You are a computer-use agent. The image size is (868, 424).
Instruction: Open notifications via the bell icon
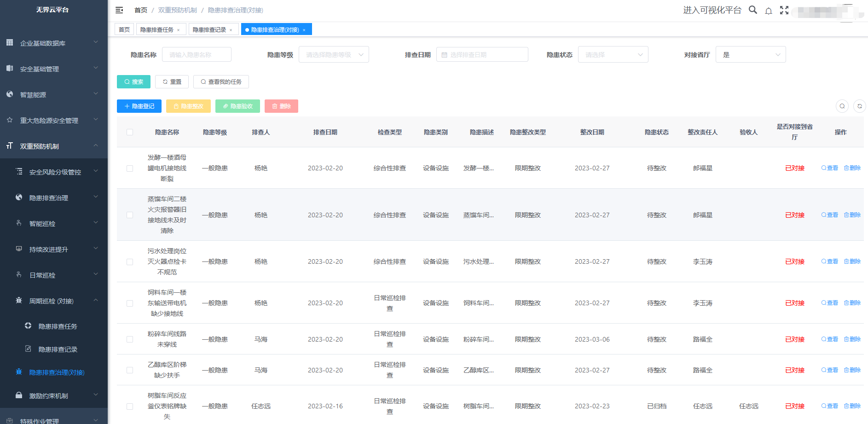[769, 11]
